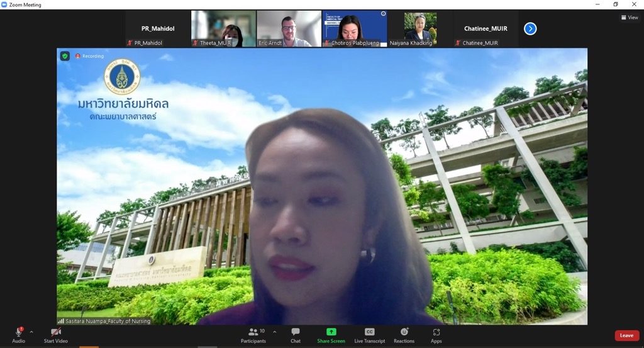Click the red Leave button
The height and width of the screenshot is (348, 644).
tap(626, 335)
